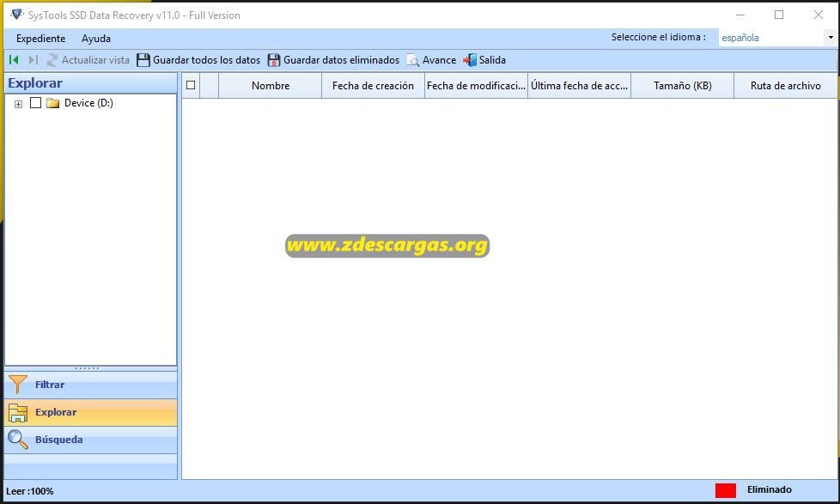Click the Explorar panel heading
The height and width of the screenshot is (504, 840).
[x=35, y=83]
